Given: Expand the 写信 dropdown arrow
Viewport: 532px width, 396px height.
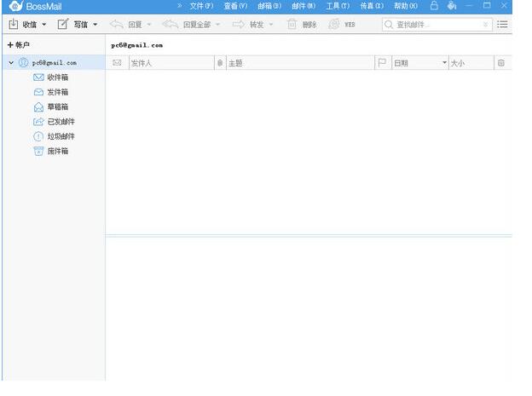Looking at the screenshot, I should click(x=95, y=25).
